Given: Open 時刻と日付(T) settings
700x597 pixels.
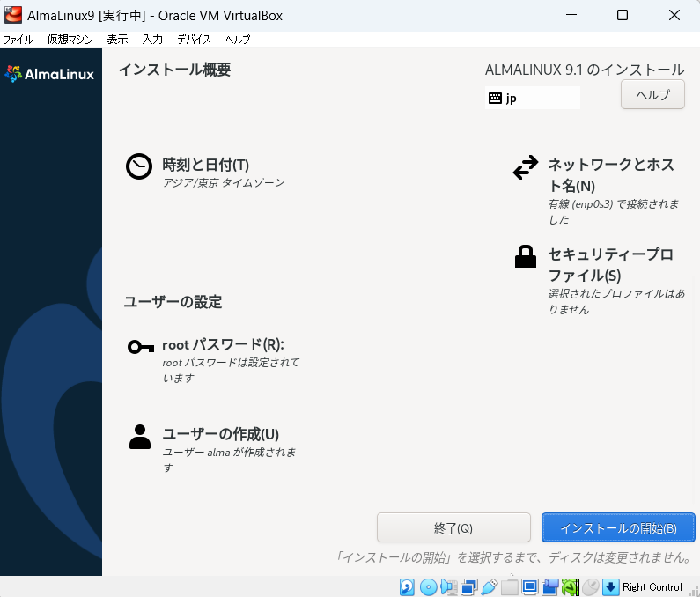Looking at the screenshot, I should pos(206,165).
